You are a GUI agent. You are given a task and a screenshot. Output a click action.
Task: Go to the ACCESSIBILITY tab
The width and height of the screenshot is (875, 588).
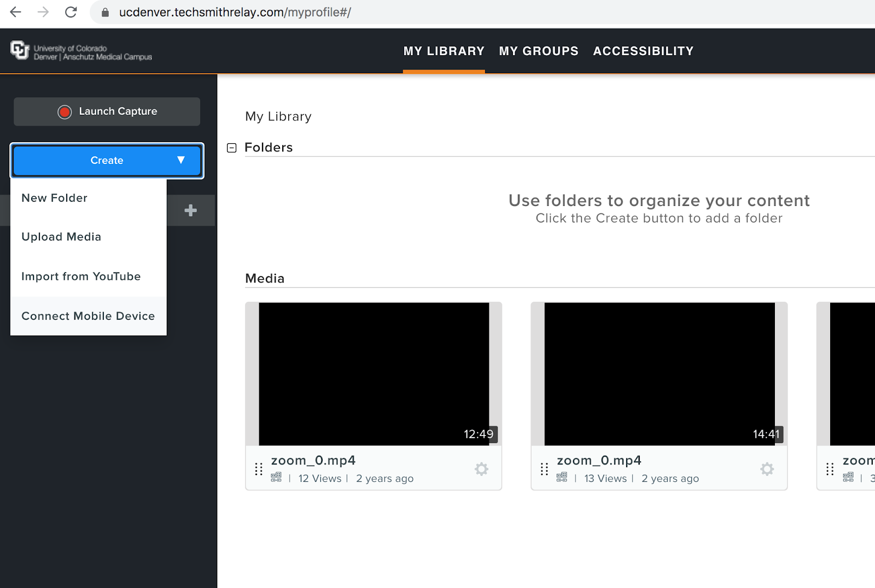tap(643, 51)
